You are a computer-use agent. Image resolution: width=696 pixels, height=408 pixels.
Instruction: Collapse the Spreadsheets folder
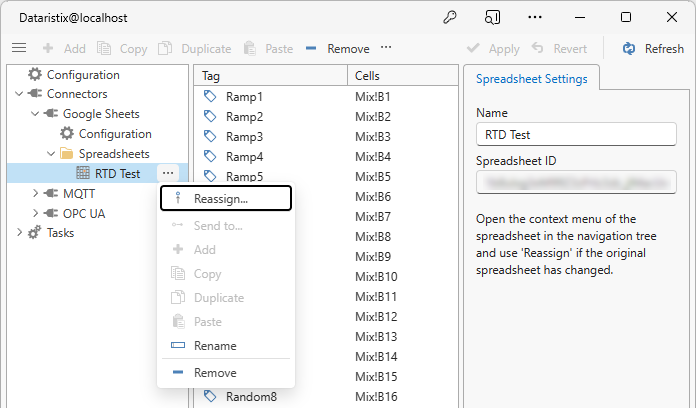[x=51, y=154]
